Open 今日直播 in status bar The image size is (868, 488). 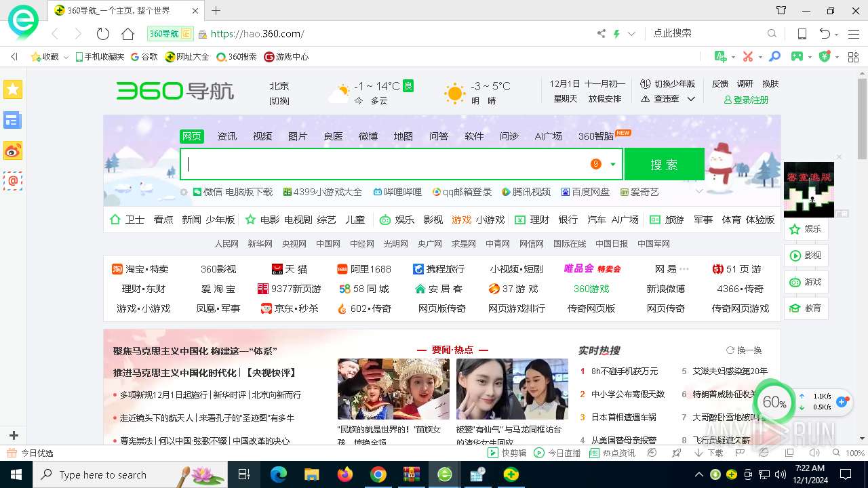pyautogui.click(x=557, y=453)
